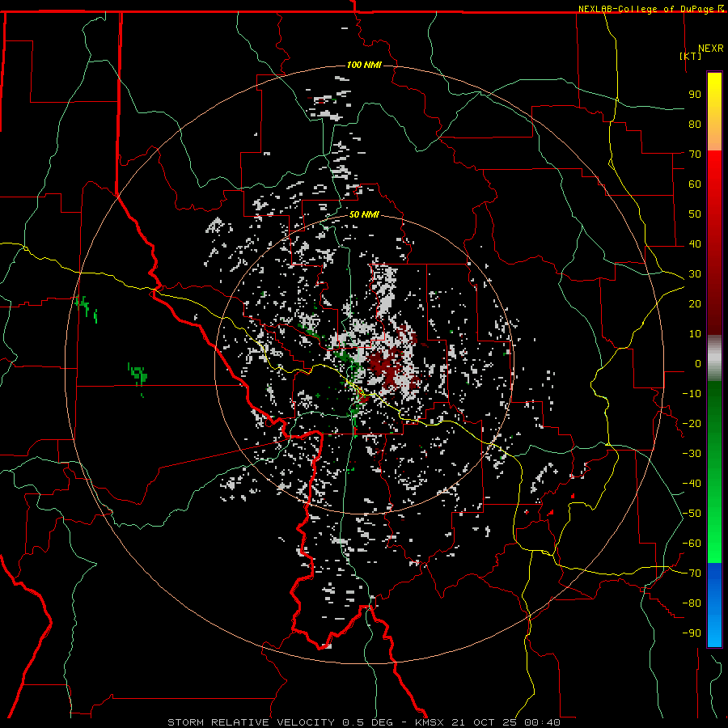Click the 100 NMI range ring label

[x=364, y=65]
